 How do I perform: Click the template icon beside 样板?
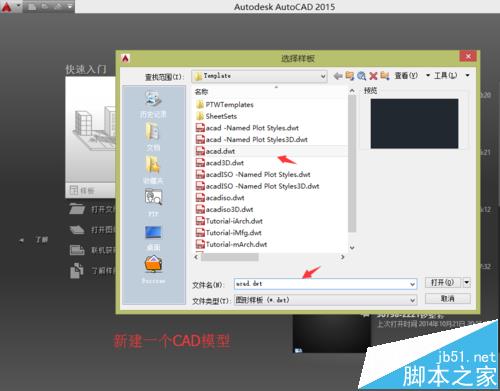[73, 190]
